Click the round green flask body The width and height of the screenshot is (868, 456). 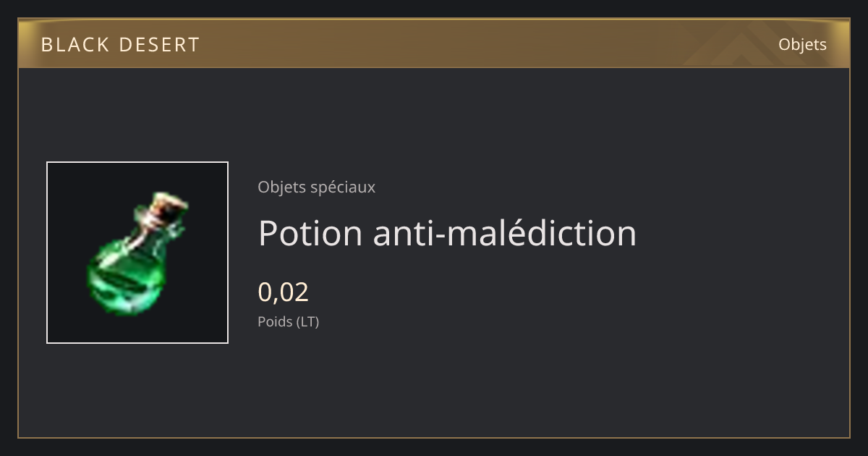[x=123, y=276]
